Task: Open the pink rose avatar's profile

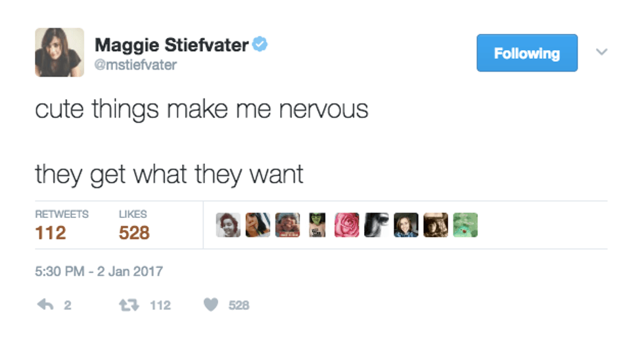Action: [347, 225]
